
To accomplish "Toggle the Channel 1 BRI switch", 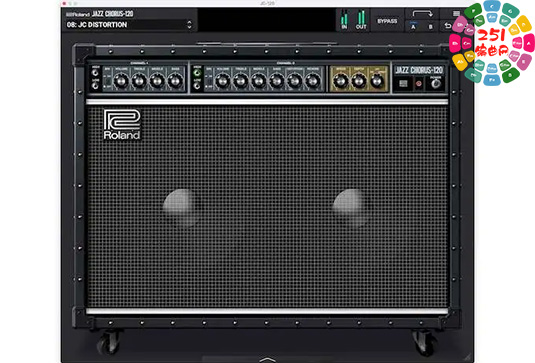I will coord(107,81).
